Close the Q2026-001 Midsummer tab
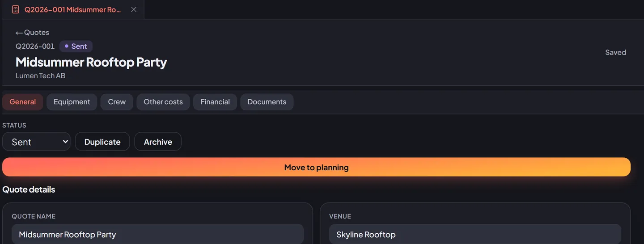 click(134, 9)
